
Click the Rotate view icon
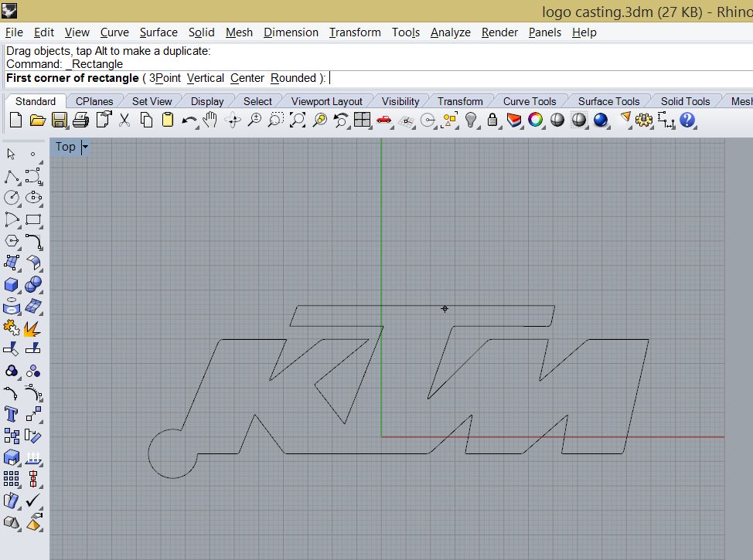click(x=233, y=120)
